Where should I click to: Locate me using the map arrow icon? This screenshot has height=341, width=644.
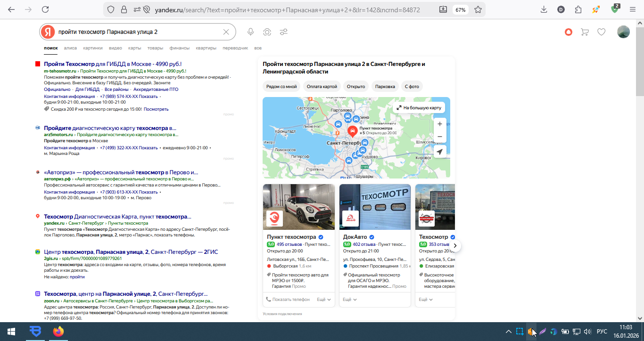click(x=440, y=152)
